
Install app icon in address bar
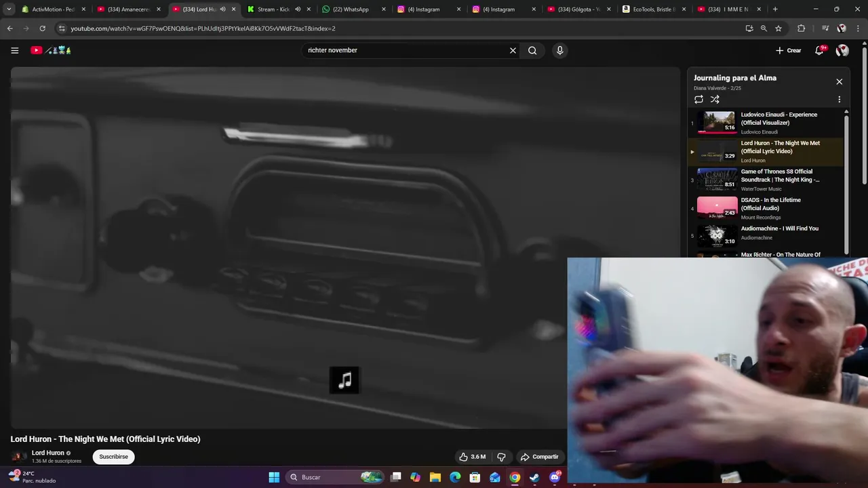tap(749, 28)
